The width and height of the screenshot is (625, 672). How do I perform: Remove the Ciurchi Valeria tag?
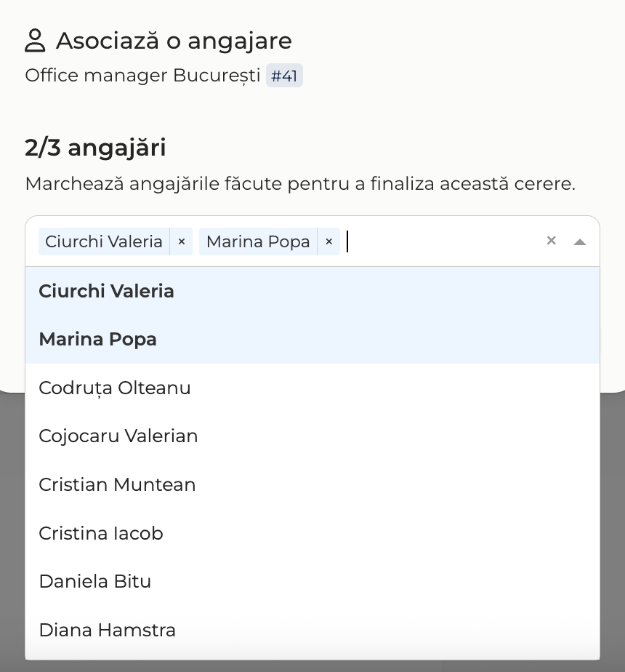(x=181, y=241)
